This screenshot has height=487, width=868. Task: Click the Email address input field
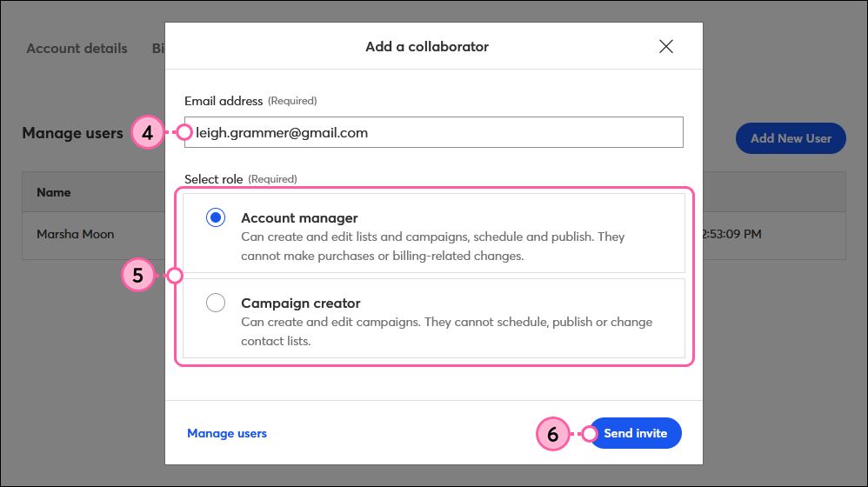click(x=433, y=132)
